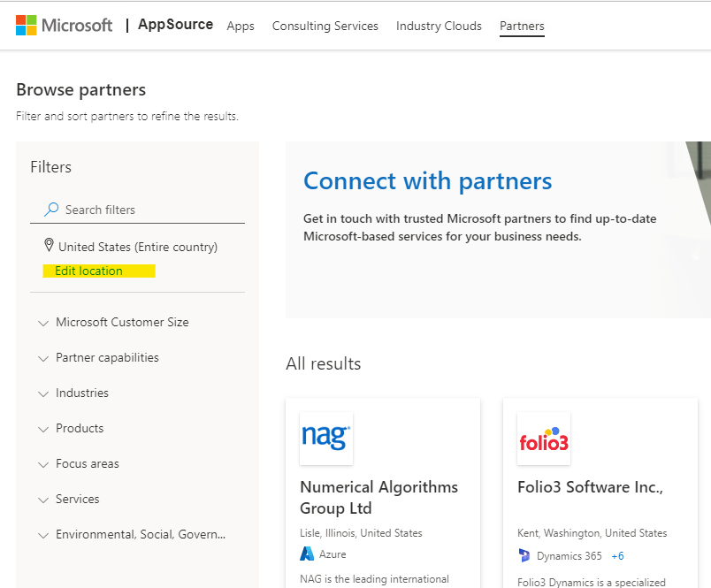Click the Dynamics 365 product icon

(524, 556)
